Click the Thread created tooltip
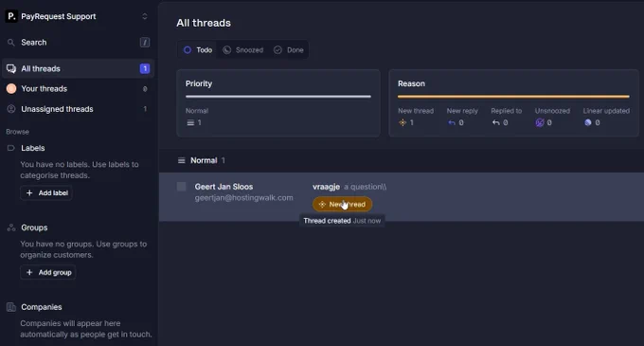The image size is (644, 346). tap(342, 221)
